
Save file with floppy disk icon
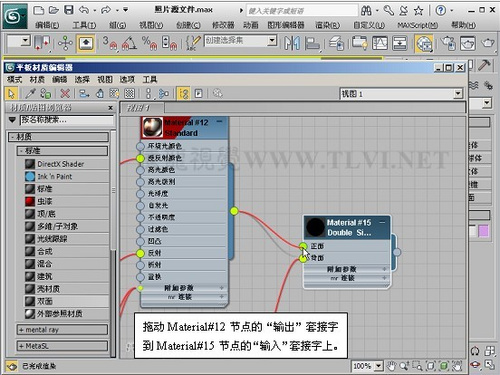click(x=69, y=10)
